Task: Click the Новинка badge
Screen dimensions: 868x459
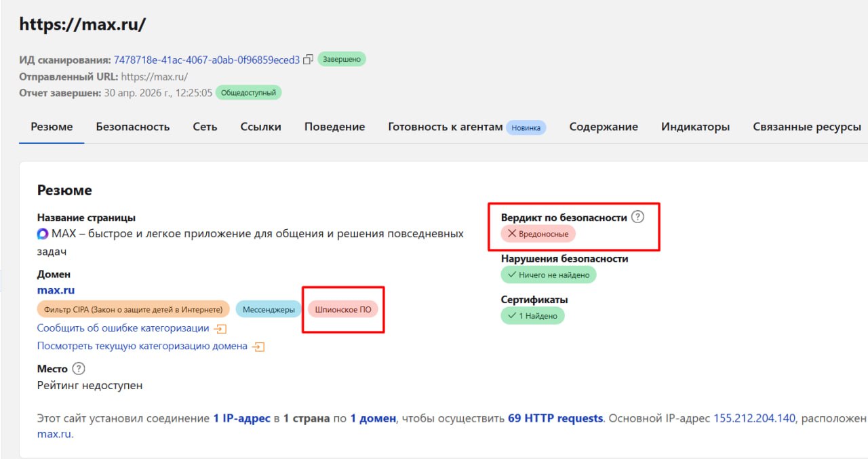Action: coord(526,127)
